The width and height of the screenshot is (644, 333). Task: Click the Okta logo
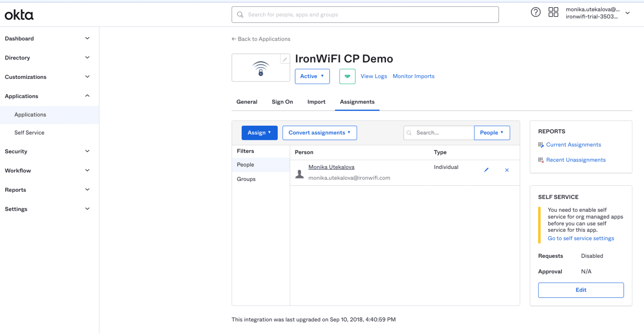(19, 15)
